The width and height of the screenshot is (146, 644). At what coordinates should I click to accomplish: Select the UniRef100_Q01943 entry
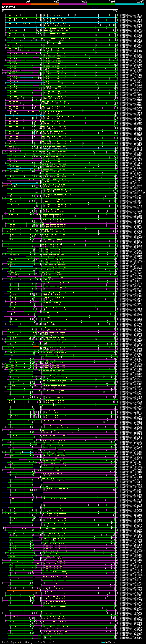(x=131, y=67)
